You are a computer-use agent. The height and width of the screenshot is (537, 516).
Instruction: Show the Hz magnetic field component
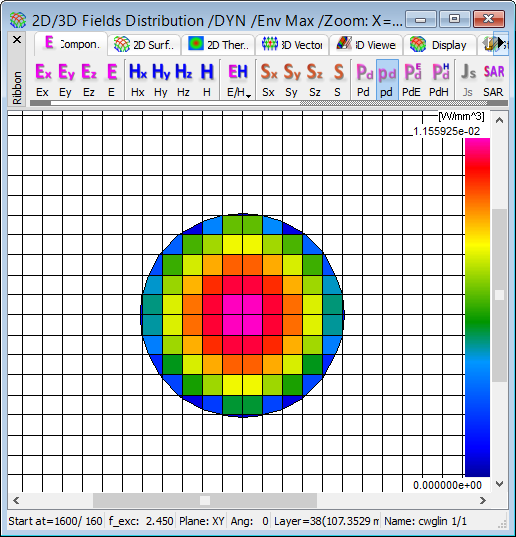pyautogui.click(x=184, y=80)
